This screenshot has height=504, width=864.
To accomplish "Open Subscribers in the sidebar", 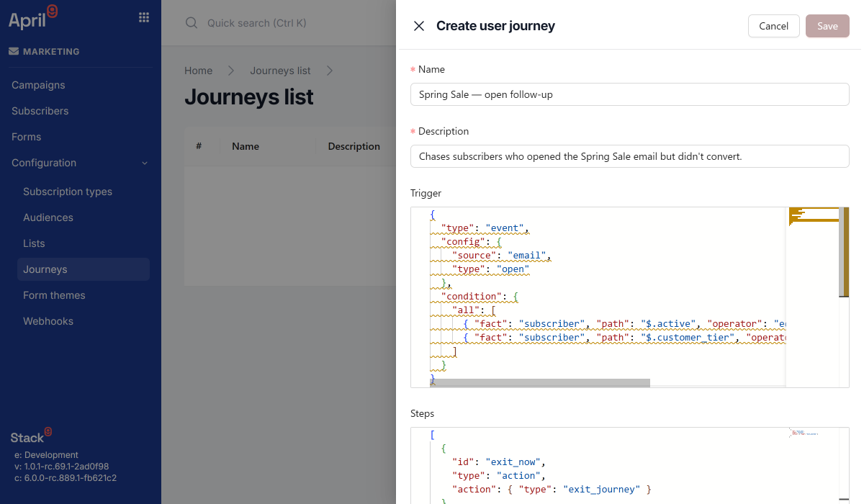I will pyautogui.click(x=40, y=111).
